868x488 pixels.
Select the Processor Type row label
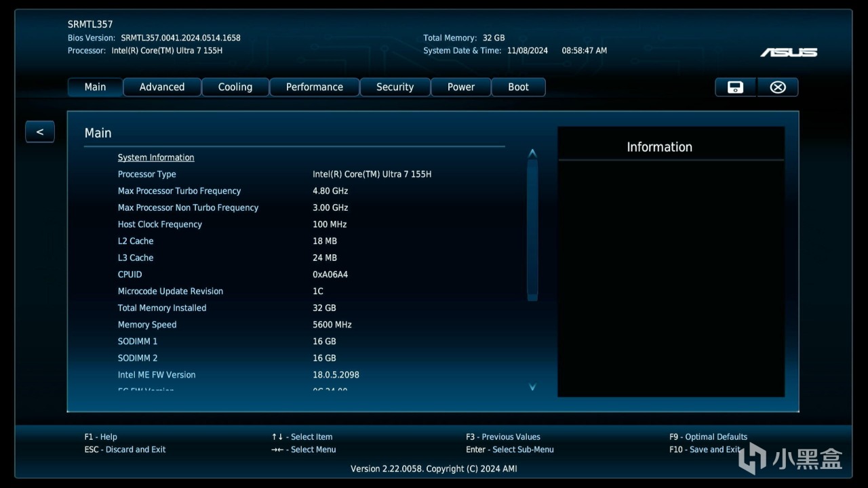(x=146, y=174)
